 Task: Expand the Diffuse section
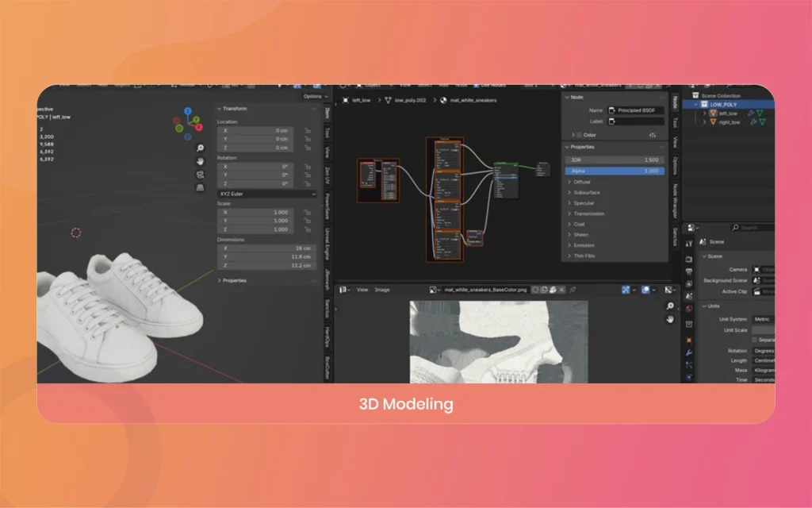tap(579, 182)
